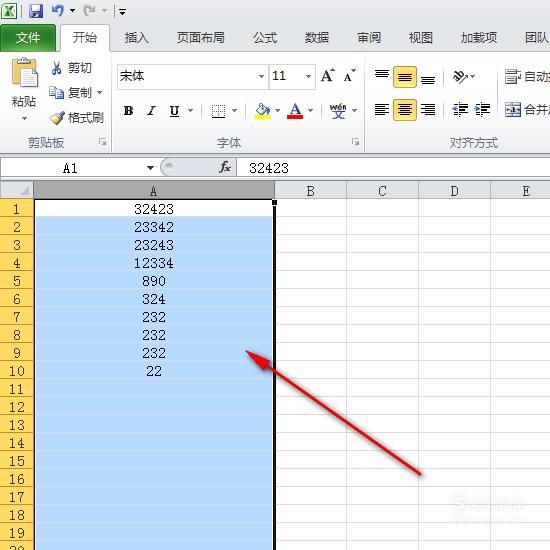Open the font name 宋体 dropdown
Image resolution: width=550 pixels, height=550 pixels.
click(261, 76)
